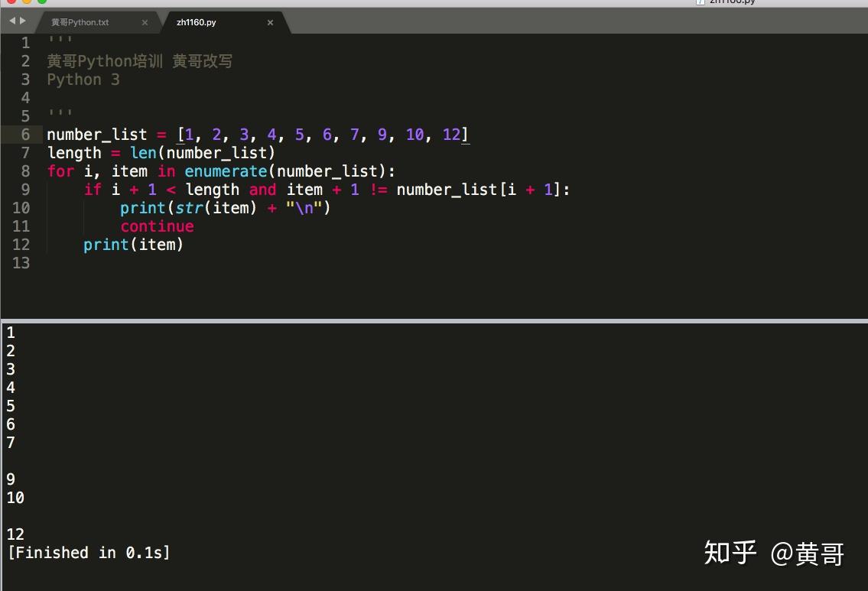
Task: Click the divider above the build output panel
Action: click(x=434, y=321)
